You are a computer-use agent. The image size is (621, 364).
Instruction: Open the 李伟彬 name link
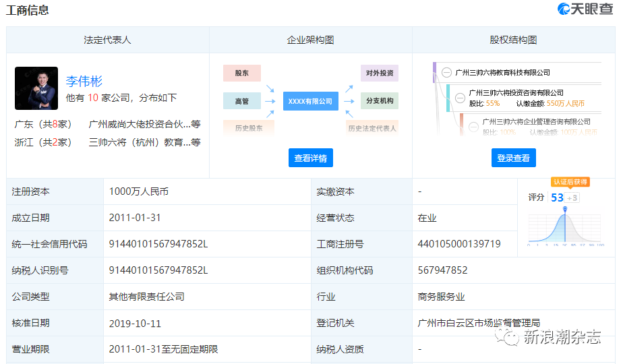pos(84,81)
